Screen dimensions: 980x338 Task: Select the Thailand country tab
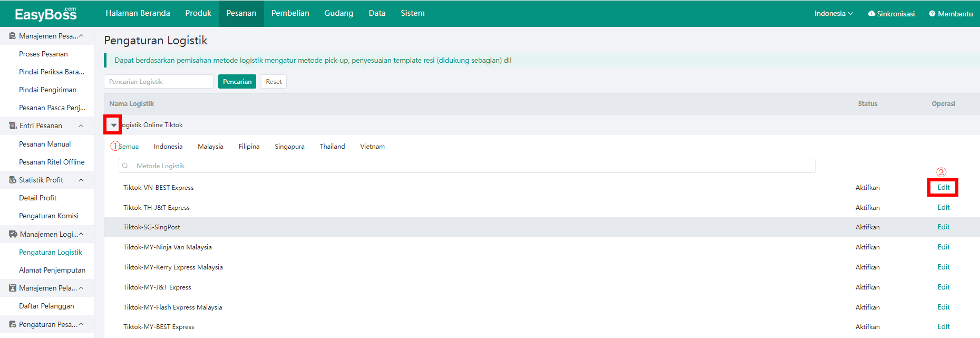click(332, 147)
